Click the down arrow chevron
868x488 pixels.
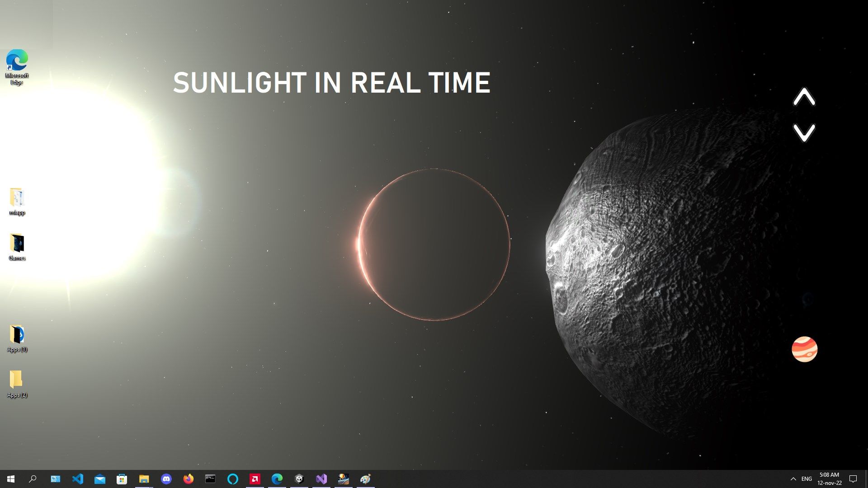coord(804,132)
